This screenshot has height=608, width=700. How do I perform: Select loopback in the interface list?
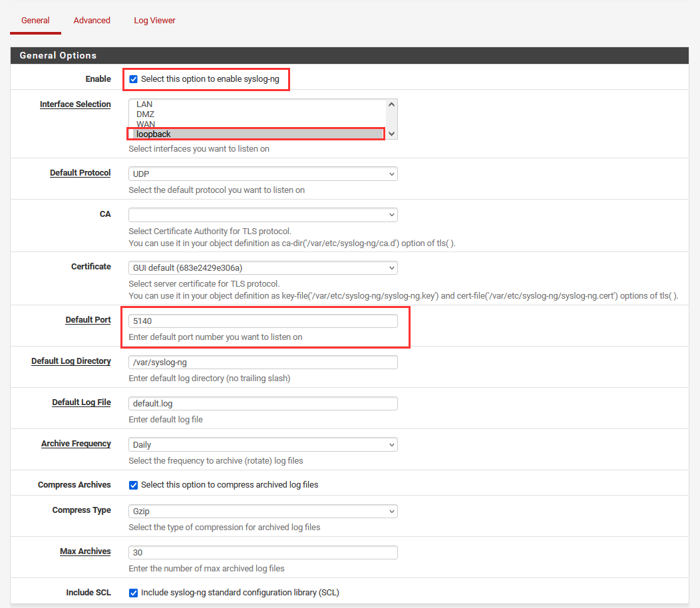[x=257, y=134]
